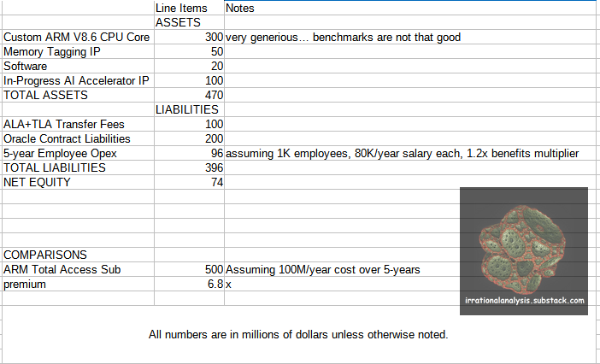The width and height of the screenshot is (600, 364).
Task: Select the 'Software' label cell
Action: pyautogui.click(x=78, y=66)
